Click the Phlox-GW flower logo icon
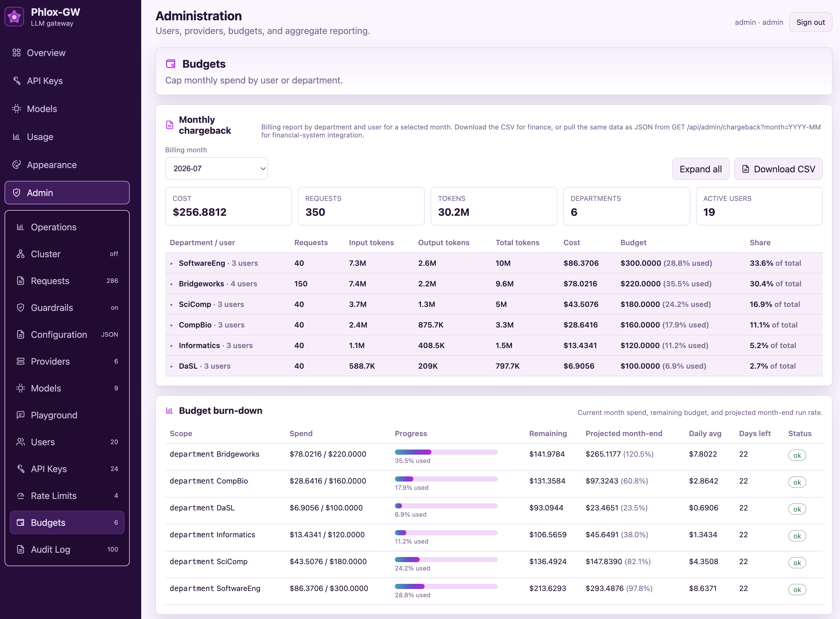 point(14,17)
